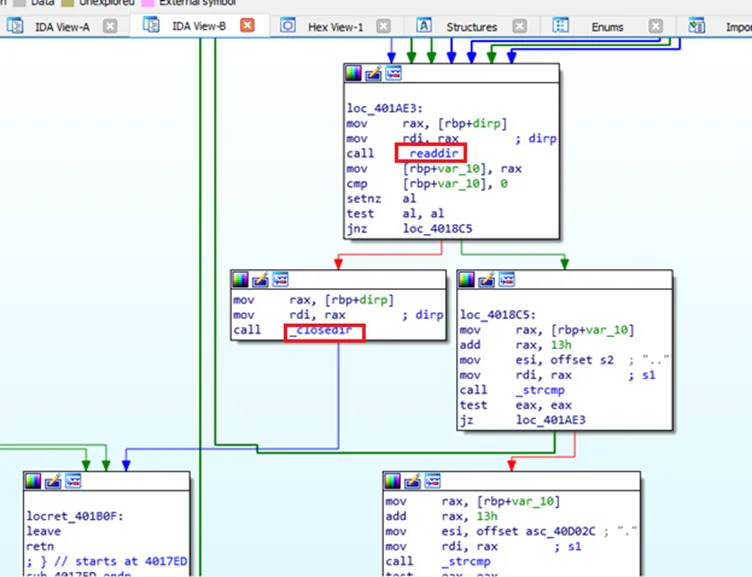
Task: Open the Structures tab
Action: 471,27
